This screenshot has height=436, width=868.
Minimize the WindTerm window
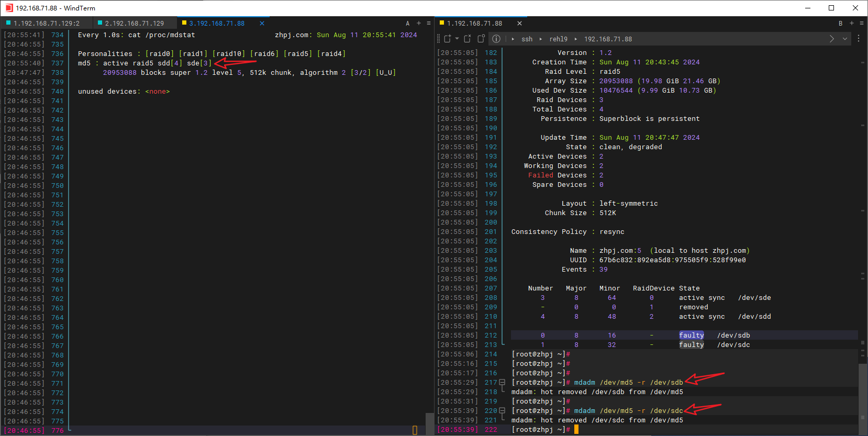click(807, 8)
